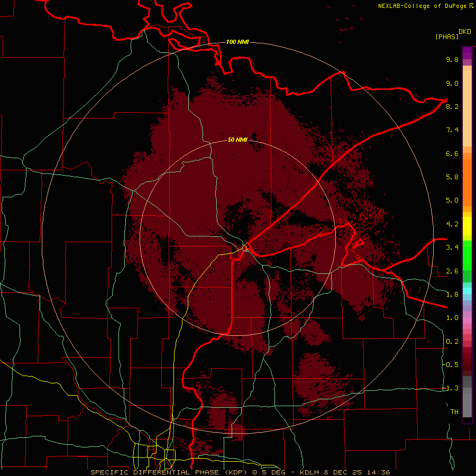This screenshot has width=476, height=476.
Task: Click the DKD label above the color scale
Action: [465, 32]
